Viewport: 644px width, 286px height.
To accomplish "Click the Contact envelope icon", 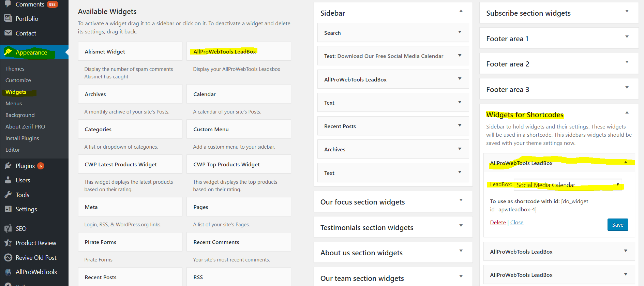I will click(x=8, y=33).
